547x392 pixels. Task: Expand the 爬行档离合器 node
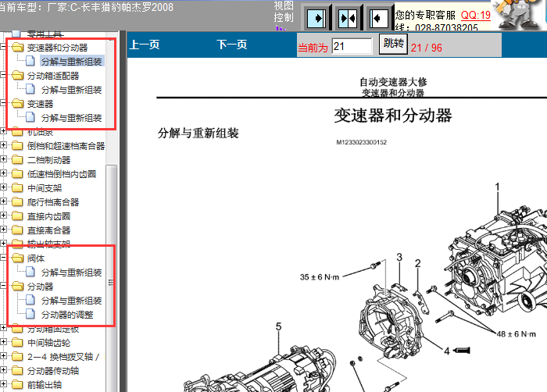point(3,201)
